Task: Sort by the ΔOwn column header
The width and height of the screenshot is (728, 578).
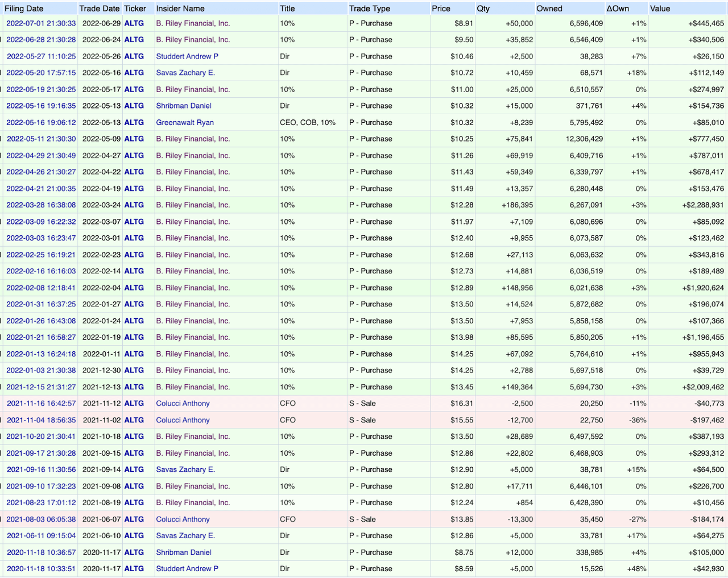Action: [x=618, y=9]
